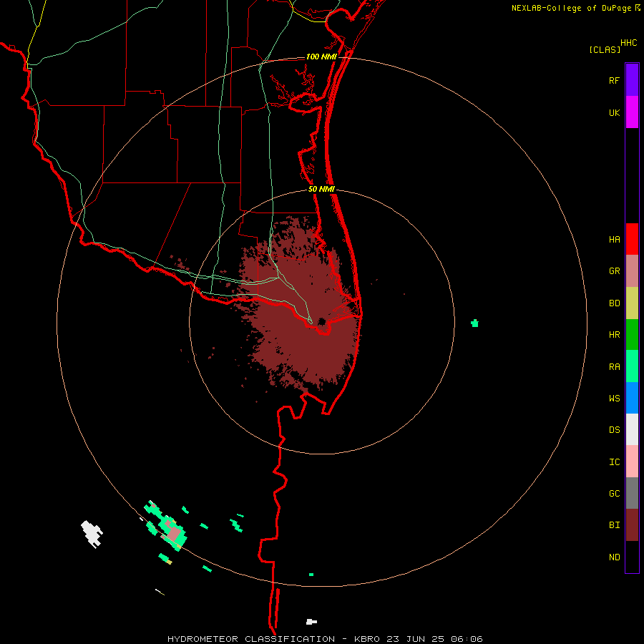The image size is (644, 644).
Task: Click the black radar site dot at center
Action: click(x=321, y=321)
